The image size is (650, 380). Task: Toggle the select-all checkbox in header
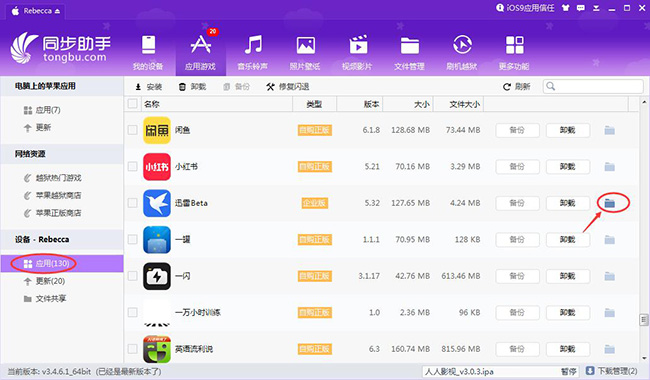point(133,104)
